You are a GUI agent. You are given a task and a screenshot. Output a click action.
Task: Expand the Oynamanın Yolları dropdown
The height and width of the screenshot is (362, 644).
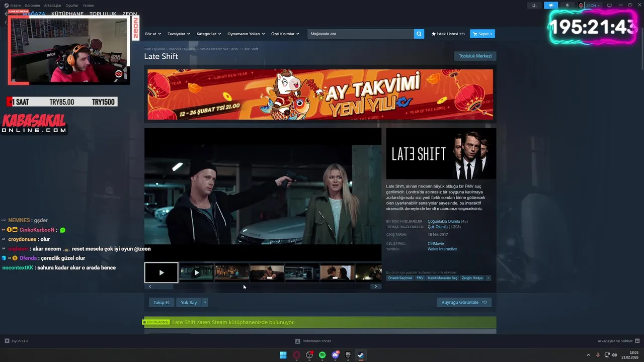tap(246, 34)
